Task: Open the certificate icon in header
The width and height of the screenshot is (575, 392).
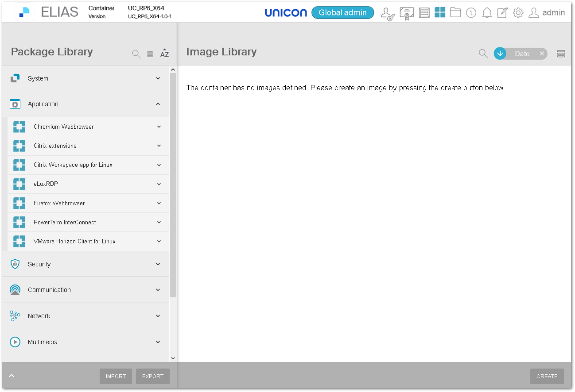Action: 407,13
